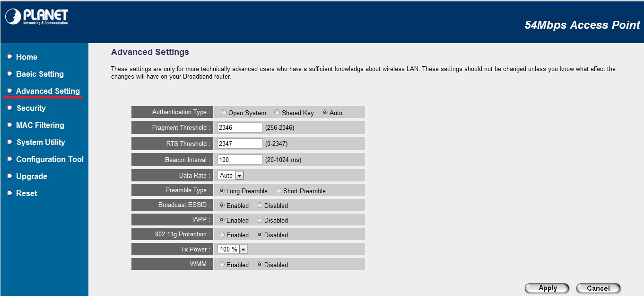644x296 pixels.
Task: Open the Security section
Action: pos(31,108)
